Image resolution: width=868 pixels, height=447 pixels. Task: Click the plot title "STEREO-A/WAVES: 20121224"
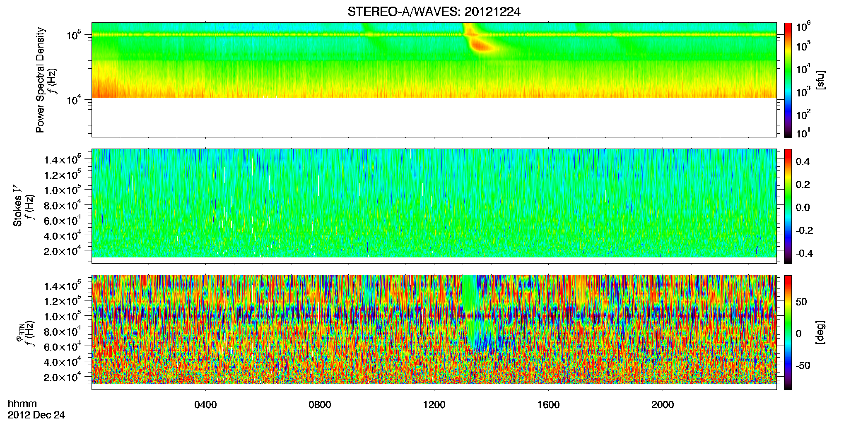coord(434,12)
